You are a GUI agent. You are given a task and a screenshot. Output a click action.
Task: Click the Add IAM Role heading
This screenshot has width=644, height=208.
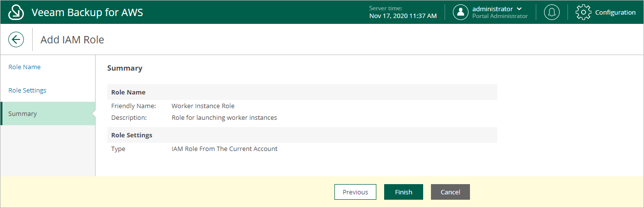tap(72, 40)
